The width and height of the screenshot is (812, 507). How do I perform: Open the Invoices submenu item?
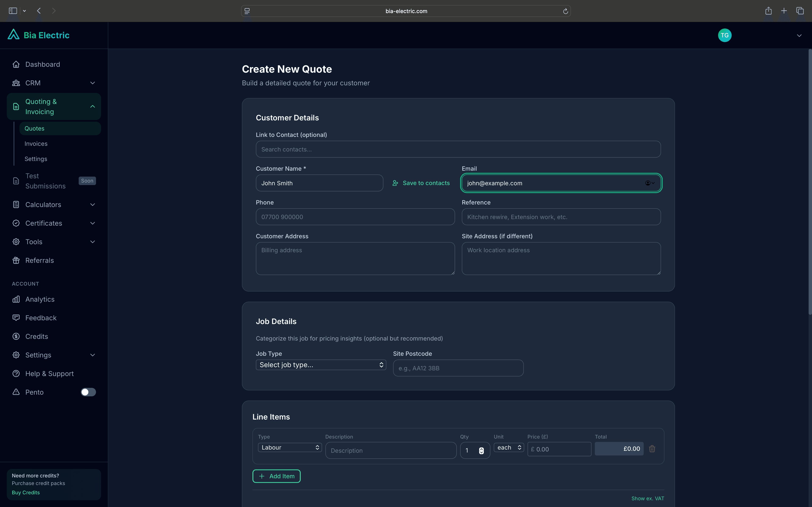click(x=36, y=143)
